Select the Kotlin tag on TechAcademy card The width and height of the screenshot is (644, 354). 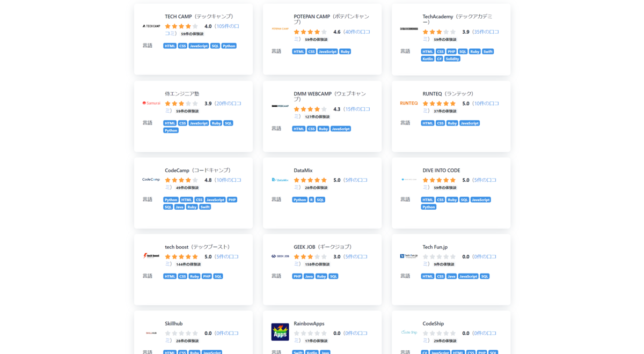pyautogui.click(x=428, y=59)
